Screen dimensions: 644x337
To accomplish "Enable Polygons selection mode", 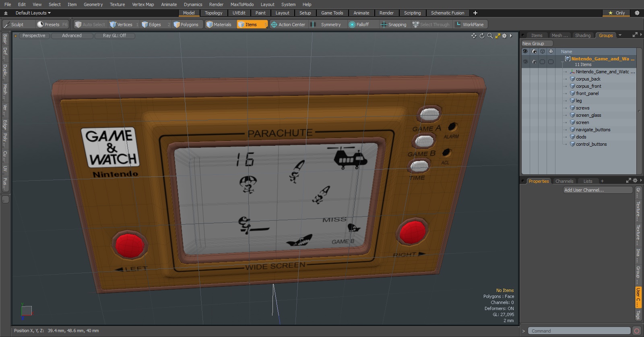I will pyautogui.click(x=188, y=25).
